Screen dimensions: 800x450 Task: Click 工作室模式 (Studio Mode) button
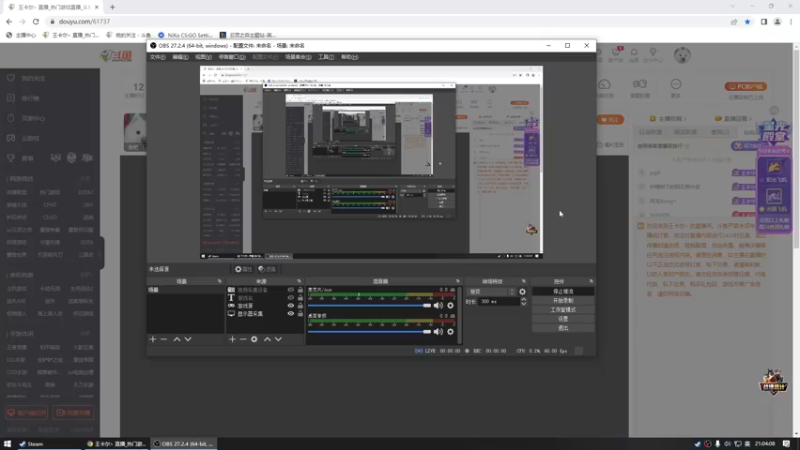(x=563, y=310)
